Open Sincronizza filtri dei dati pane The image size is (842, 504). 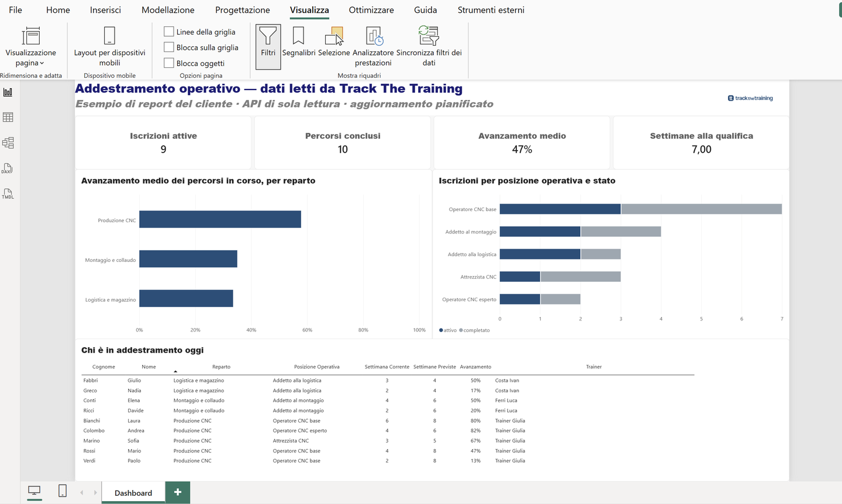coord(429,47)
